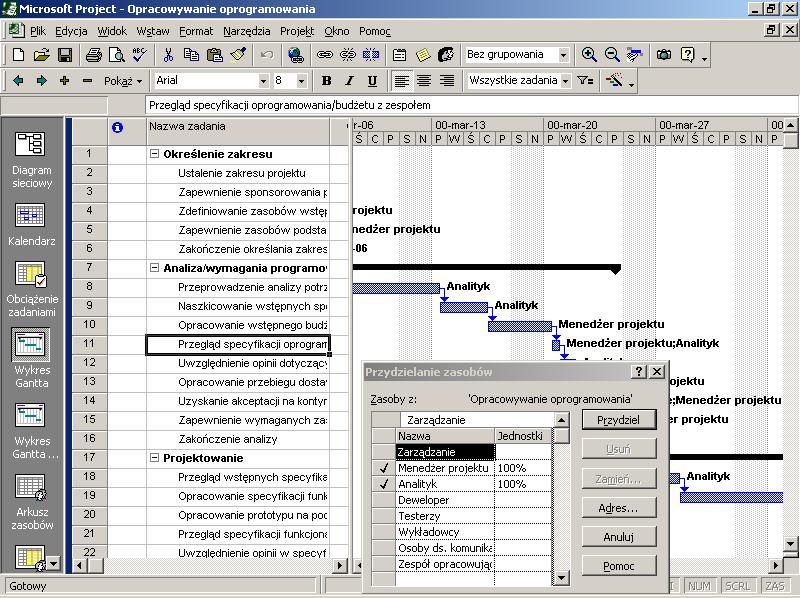Collapse the Określenie zakresu summary task
Screen dimensions: 800x598
[x=154, y=154]
